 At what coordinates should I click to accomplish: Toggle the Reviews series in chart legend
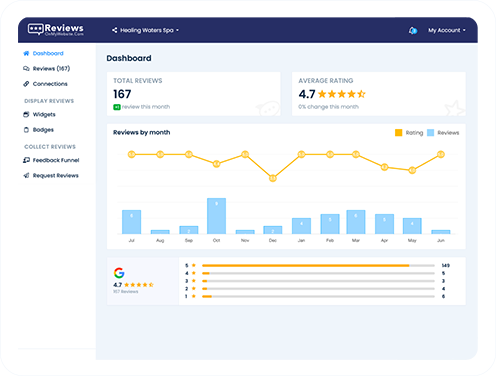click(x=443, y=133)
